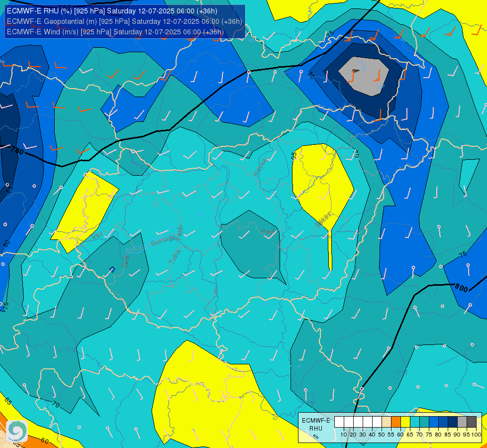
Task: Click the legend tick label '50'
Action: [382, 435]
